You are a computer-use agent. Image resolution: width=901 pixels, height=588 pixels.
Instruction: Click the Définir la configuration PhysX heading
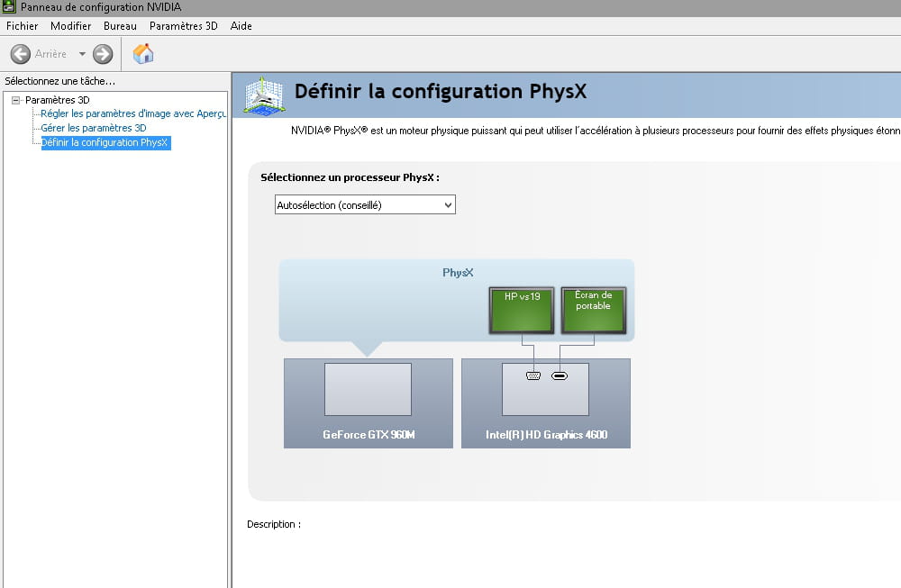441,92
